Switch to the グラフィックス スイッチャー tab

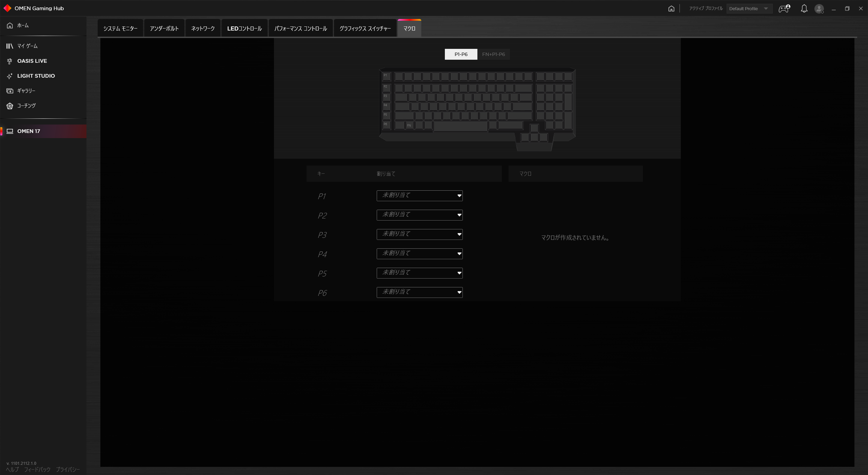click(x=365, y=28)
